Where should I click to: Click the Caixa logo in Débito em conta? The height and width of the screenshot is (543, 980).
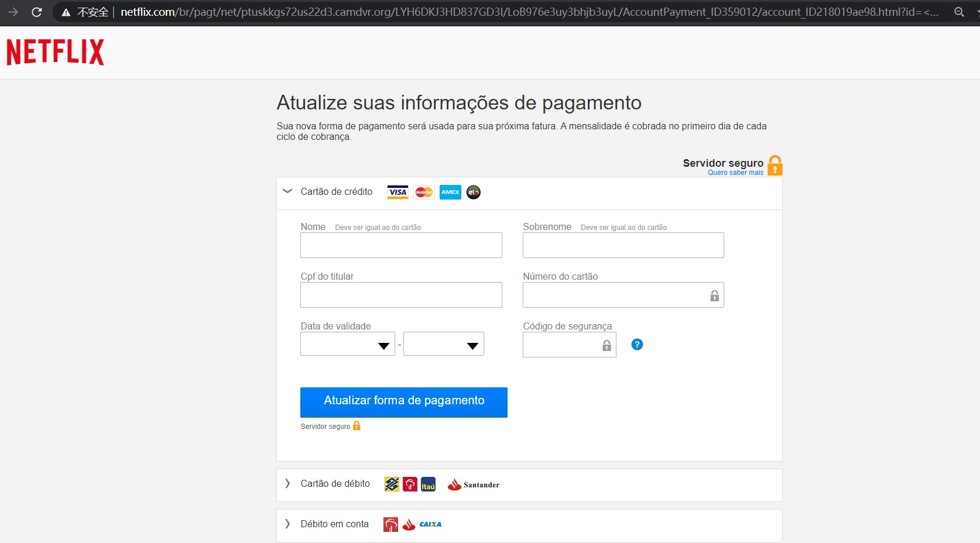point(430,524)
